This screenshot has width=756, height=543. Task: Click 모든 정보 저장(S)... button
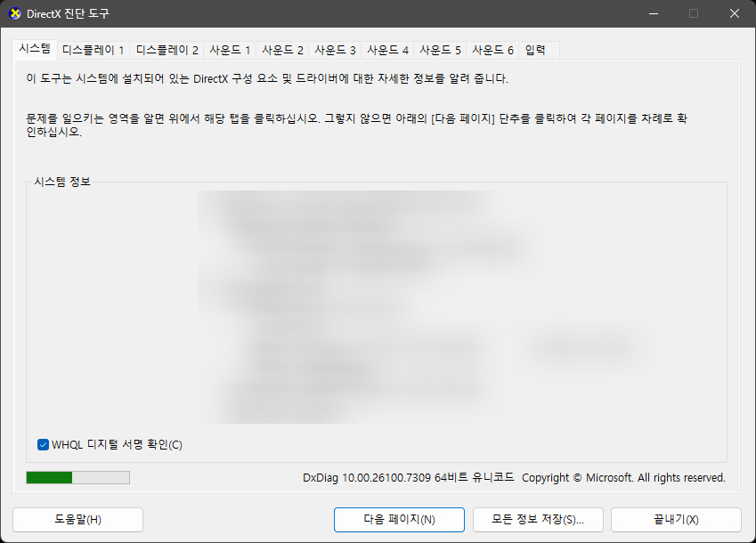[538, 520]
